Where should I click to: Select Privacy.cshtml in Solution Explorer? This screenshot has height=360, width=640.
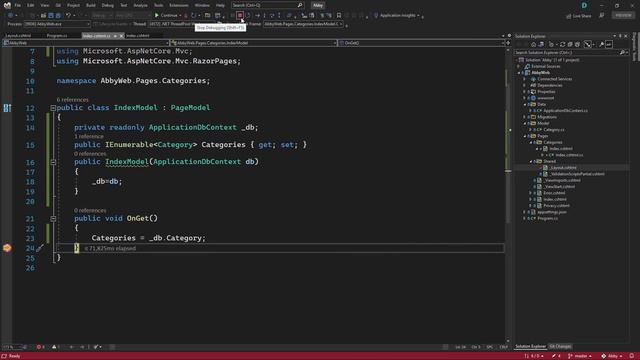tap(556, 206)
